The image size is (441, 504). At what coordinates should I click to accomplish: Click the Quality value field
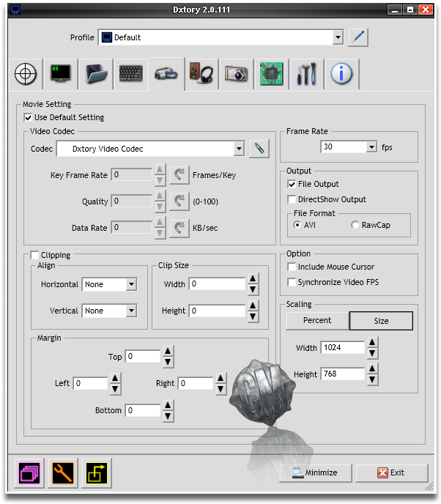tap(131, 201)
